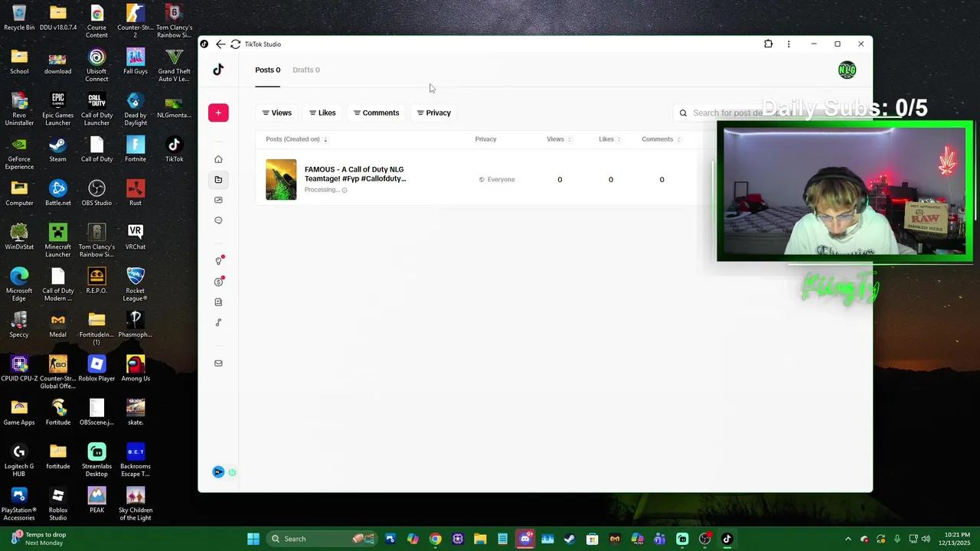Go back using the arrow in the title bar
Screen dimensions: 980x551
pos(220,44)
